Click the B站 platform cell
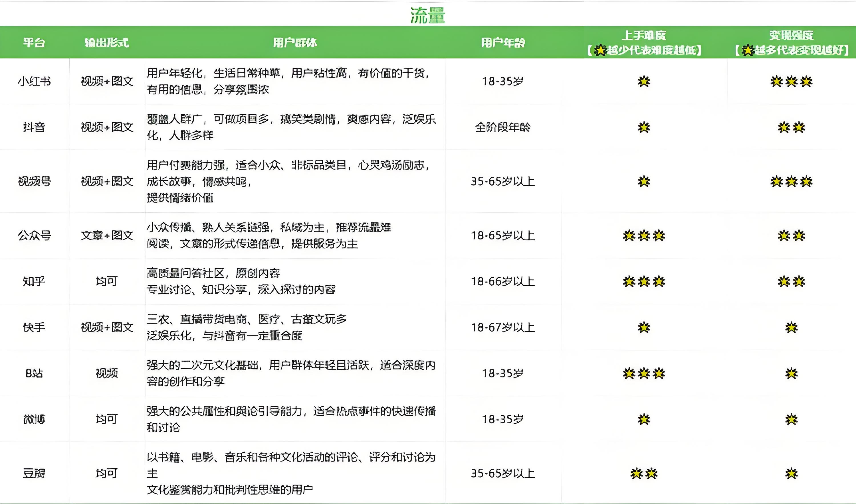 tap(34, 373)
